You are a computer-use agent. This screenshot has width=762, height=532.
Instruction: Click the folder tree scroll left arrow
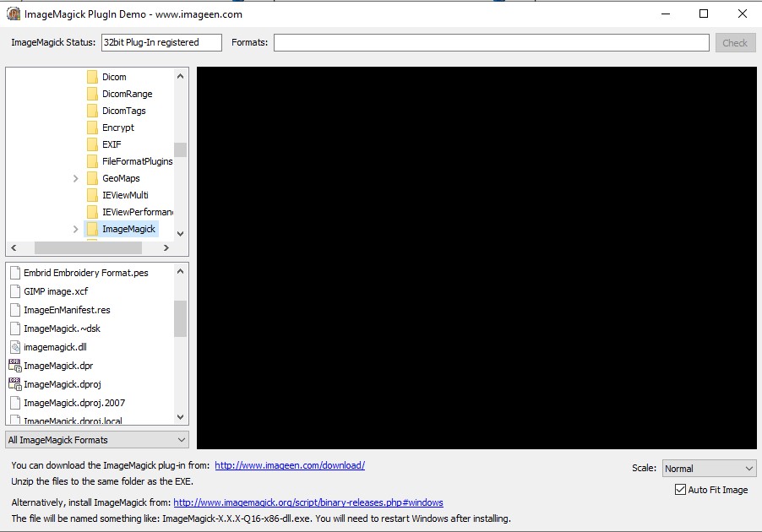[14, 247]
